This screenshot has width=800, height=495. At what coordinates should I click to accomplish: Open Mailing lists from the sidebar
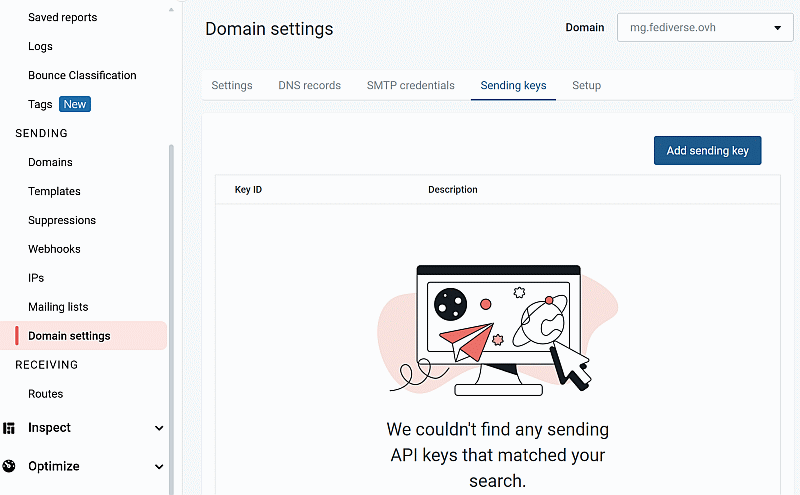click(x=58, y=307)
